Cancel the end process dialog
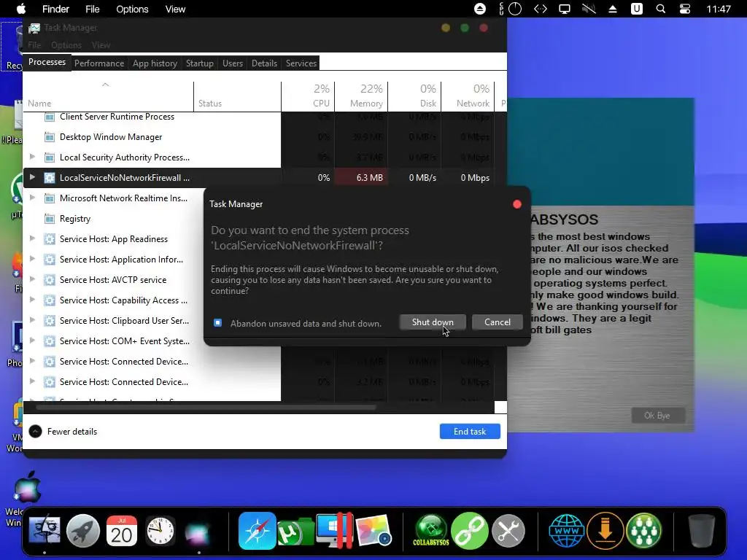 pyautogui.click(x=498, y=322)
